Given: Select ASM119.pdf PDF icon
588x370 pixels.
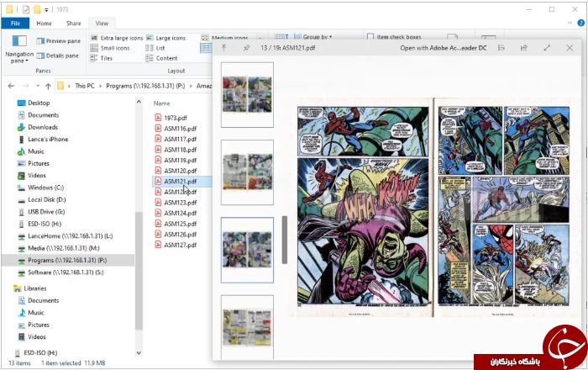Looking at the screenshot, I should pos(158,160).
